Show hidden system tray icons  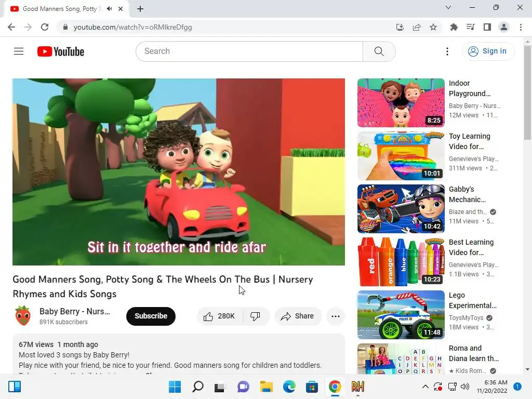(x=425, y=387)
